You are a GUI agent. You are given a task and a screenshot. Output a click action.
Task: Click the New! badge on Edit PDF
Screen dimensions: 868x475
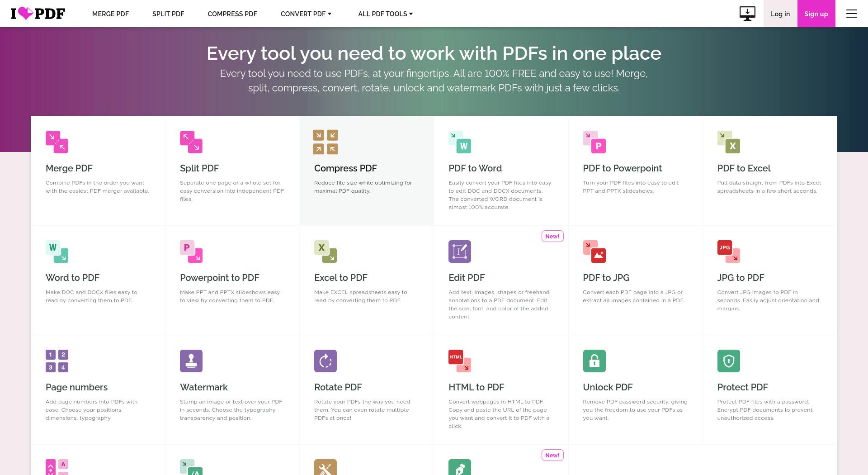552,236
